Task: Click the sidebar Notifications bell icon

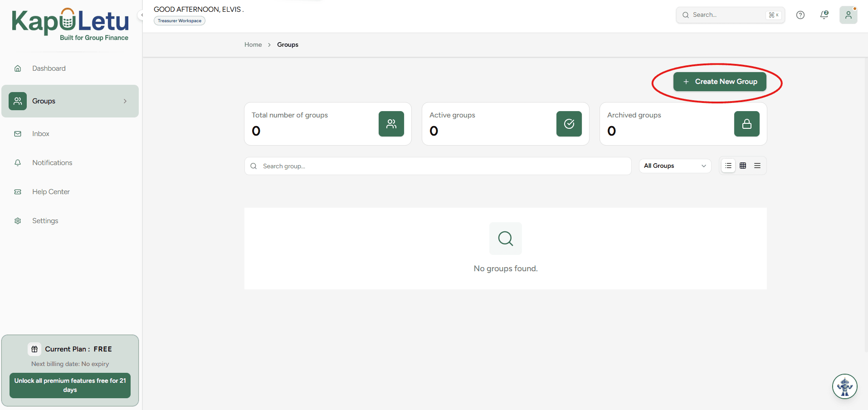Action: click(x=18, y=163)
